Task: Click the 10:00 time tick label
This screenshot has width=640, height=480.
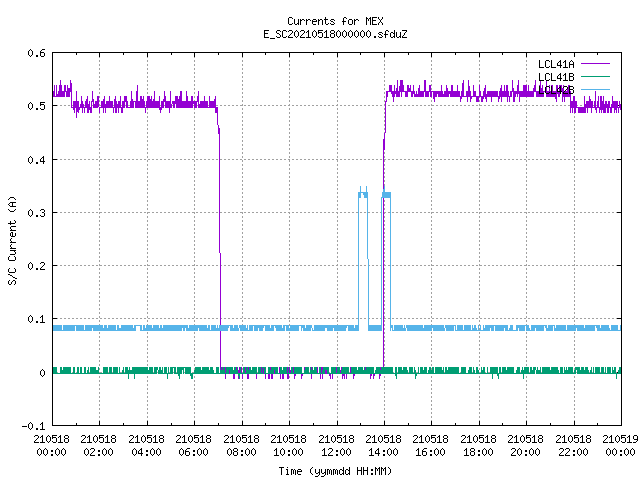Action: (289, 452)
